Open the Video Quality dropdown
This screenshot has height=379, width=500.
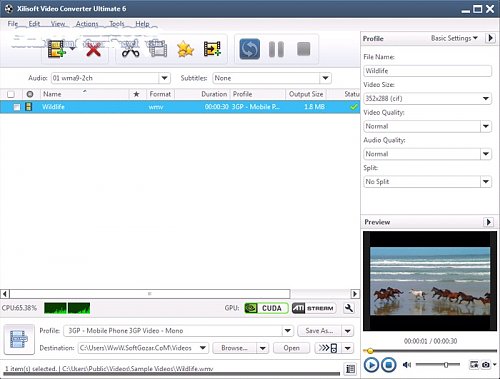click(x=486, y=126)
